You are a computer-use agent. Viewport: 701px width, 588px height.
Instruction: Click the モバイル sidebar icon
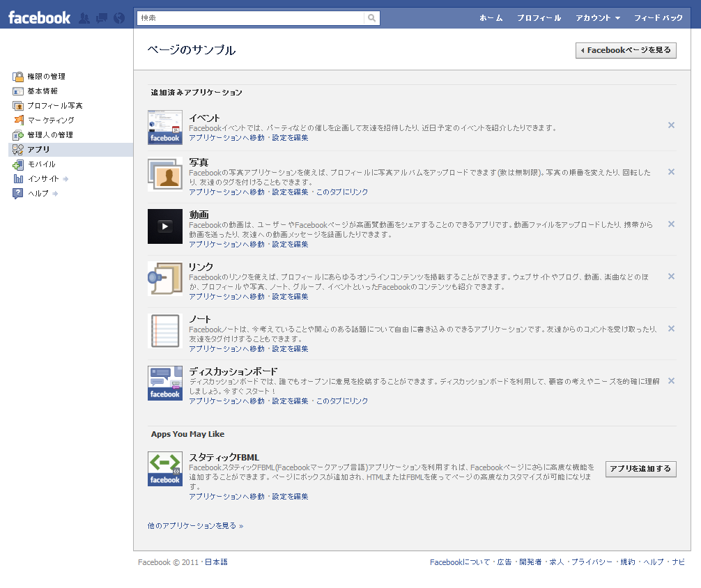(18, 164)
